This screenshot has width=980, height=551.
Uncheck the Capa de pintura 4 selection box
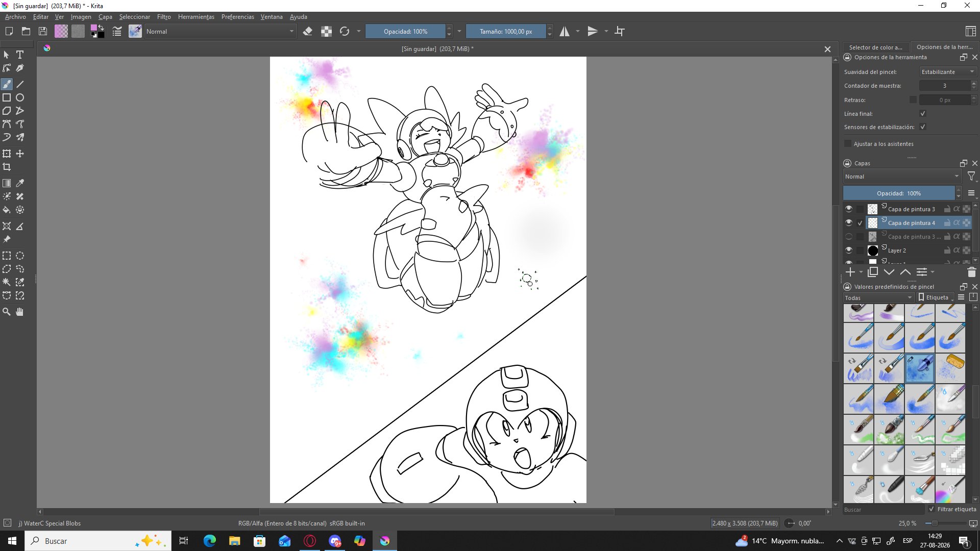pos(861,223)
